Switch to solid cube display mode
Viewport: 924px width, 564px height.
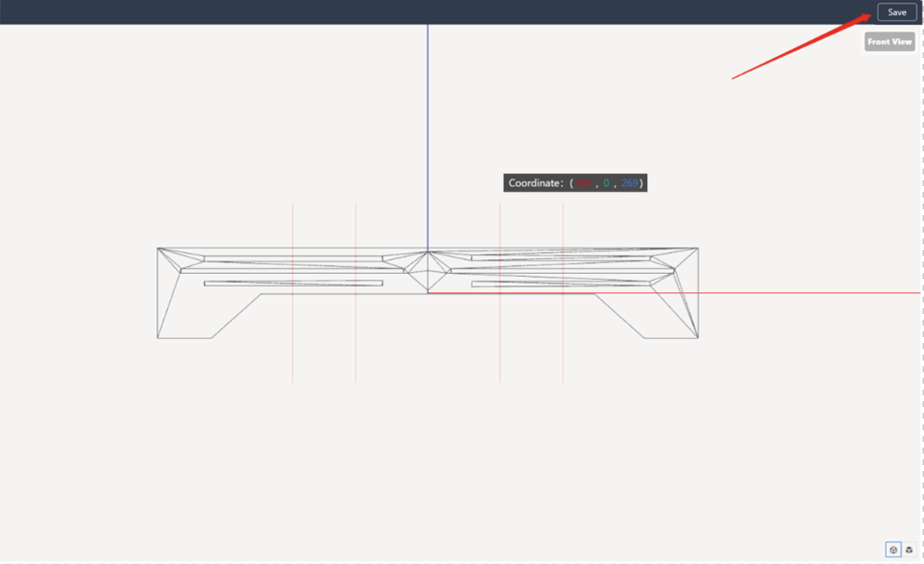click(909, 550)
